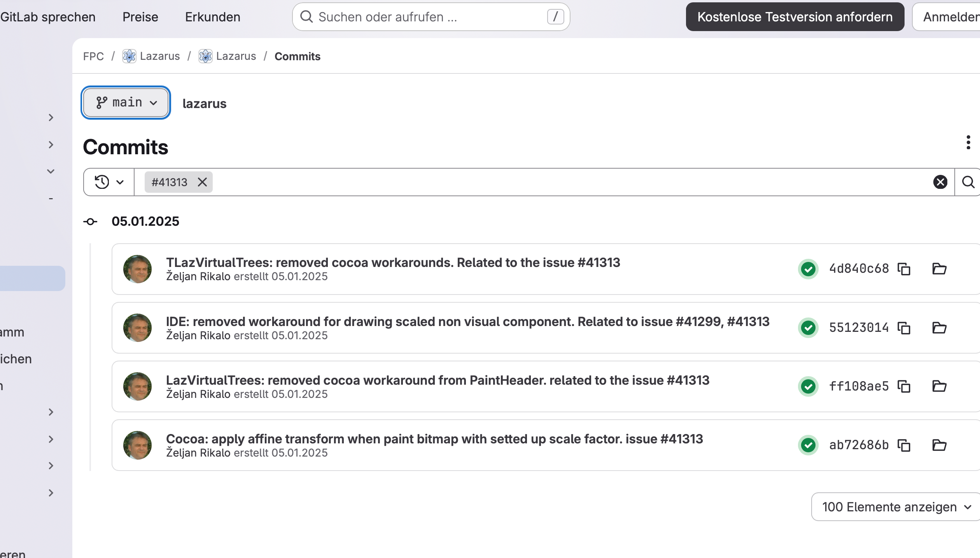Image resolution: width=980 pixels, height=558 pixels.
Task: Open Commits breadcrumb link
Action: (297, 57)
